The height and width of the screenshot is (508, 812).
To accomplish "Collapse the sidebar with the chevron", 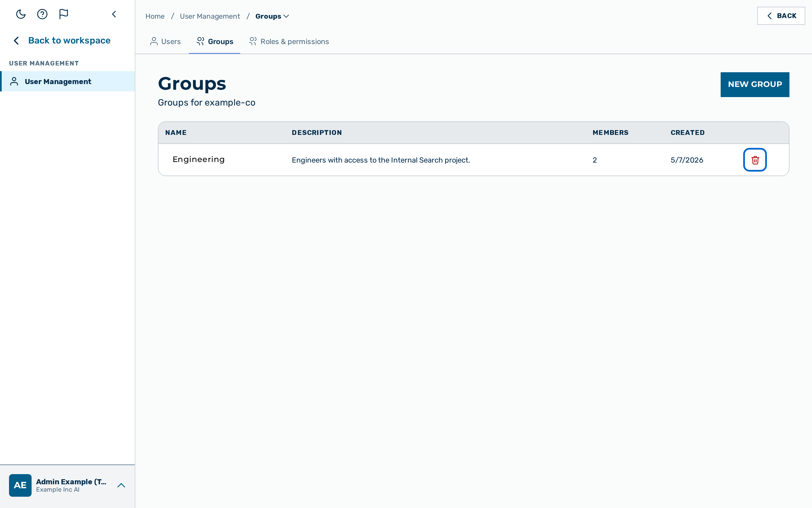I will pyautogui.click(x=114, y=14).
